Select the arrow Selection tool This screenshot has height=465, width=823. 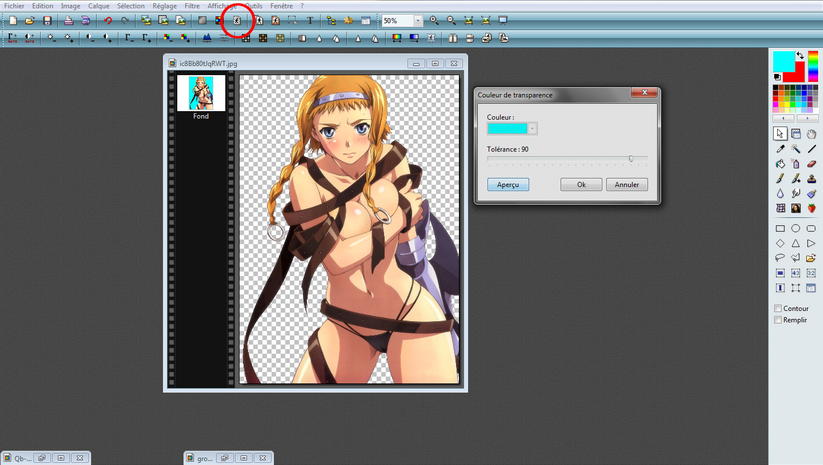click(x=780, y=133)
